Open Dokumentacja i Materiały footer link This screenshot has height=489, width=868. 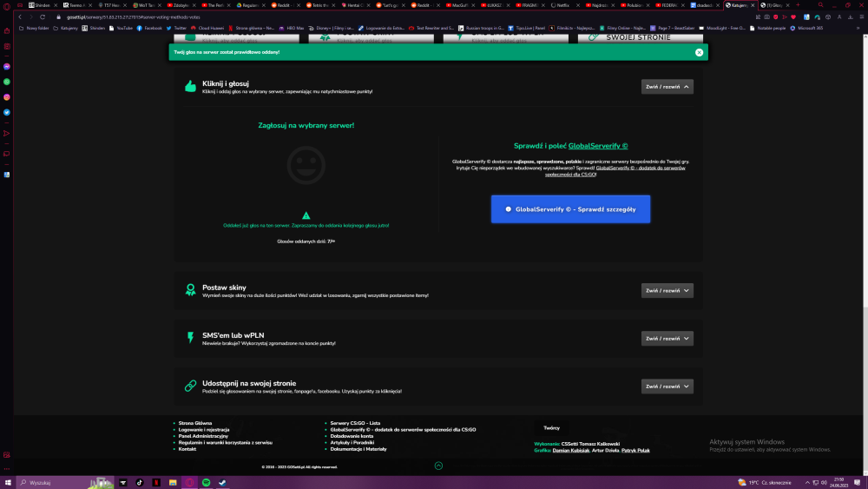point(358,449)
